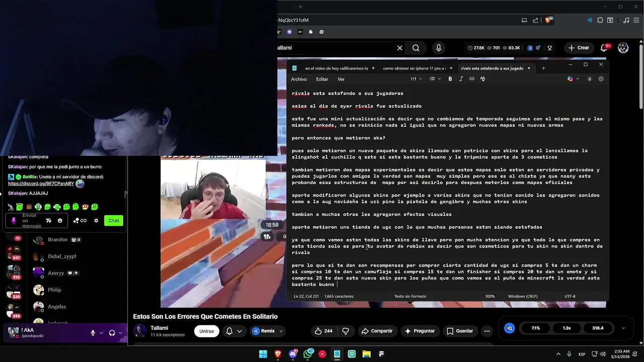Open the subscription notification bell dropdown
The width and height of the screenshot is (644, 362).
click(234, 331)
